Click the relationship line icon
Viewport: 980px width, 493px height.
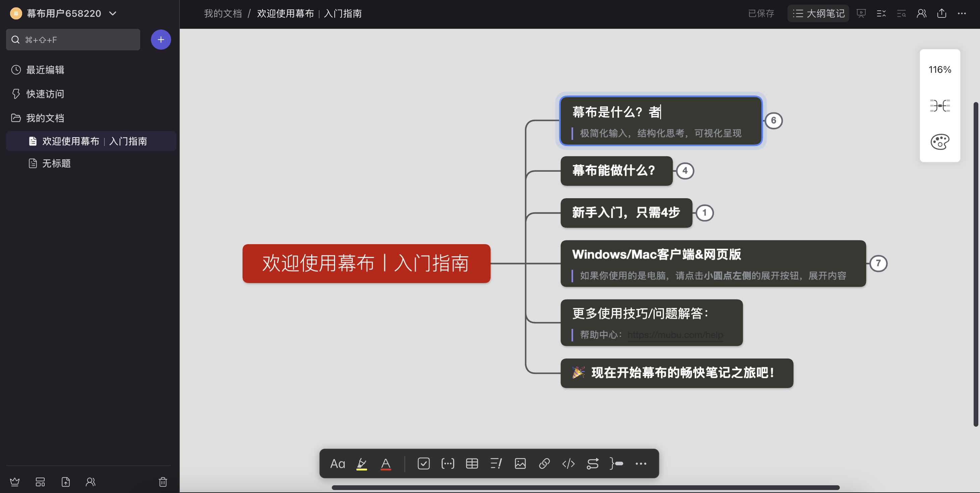[592, 463]
